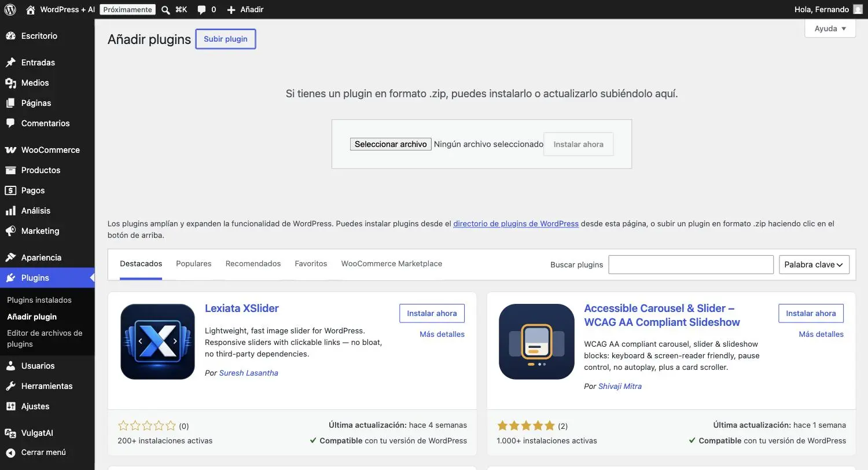Open directorio de plugins de WordPress link

point(516,223)
